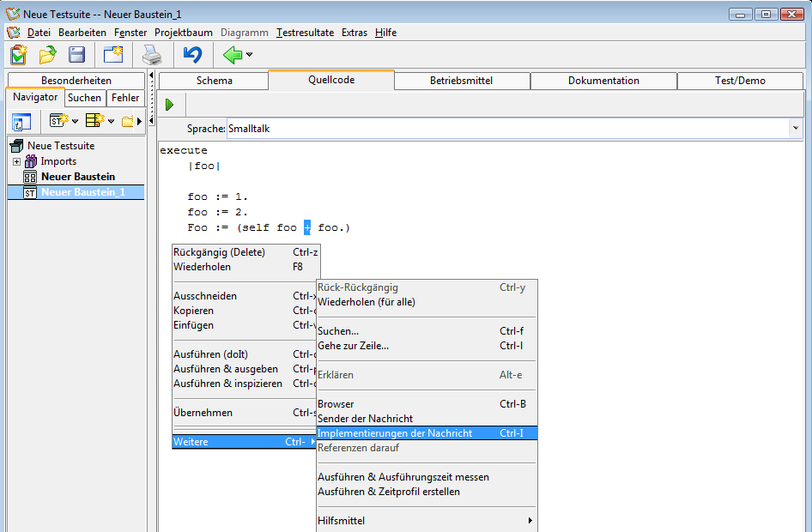Click the new testsuite clipboard icon
The width and height of the screenshot is (812, 532).
point(19,56)
